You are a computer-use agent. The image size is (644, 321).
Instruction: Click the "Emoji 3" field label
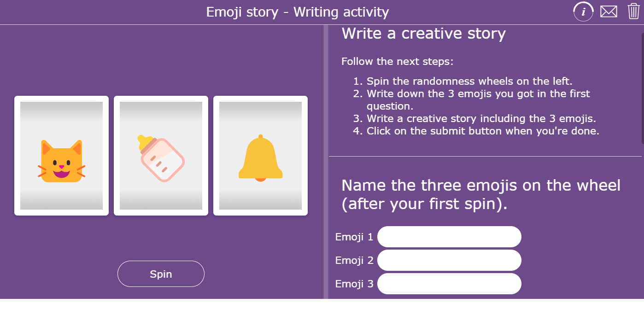354,284
